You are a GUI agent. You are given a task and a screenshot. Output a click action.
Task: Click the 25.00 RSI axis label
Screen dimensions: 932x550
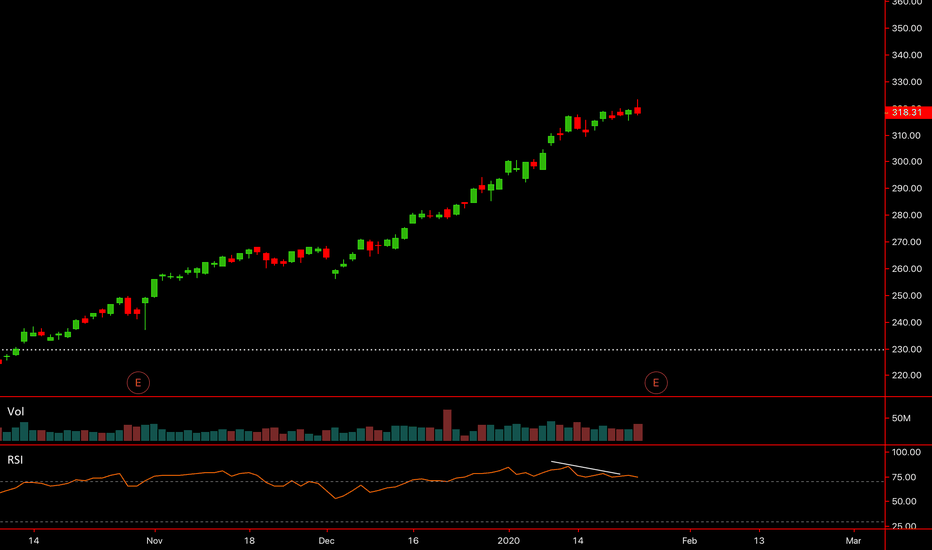[x=904, y=526]
